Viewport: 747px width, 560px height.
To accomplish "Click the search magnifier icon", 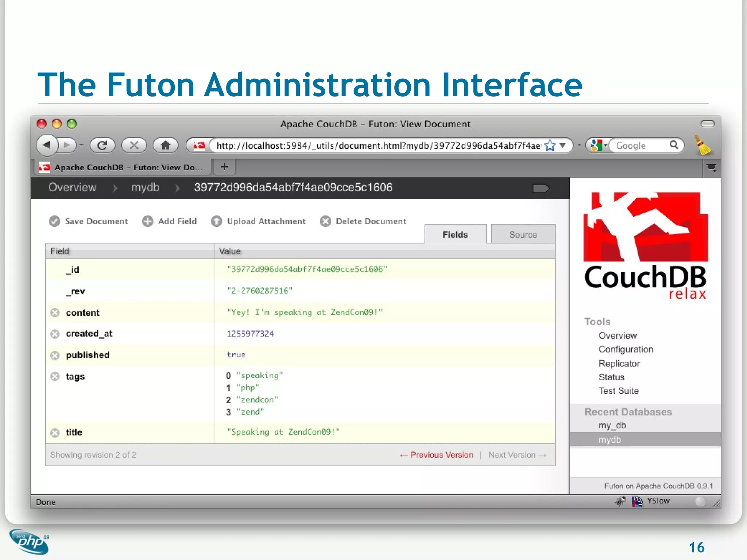I will (674, 145).
